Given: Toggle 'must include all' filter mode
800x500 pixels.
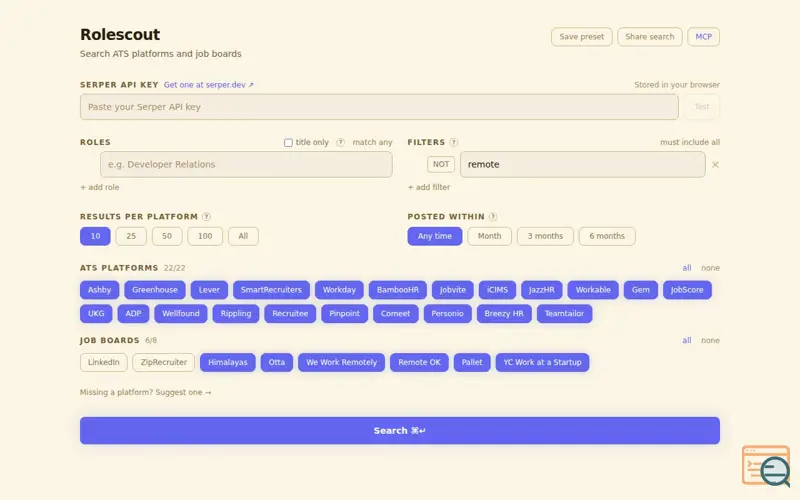Looking at the screenshot, I should click(690, 142).
